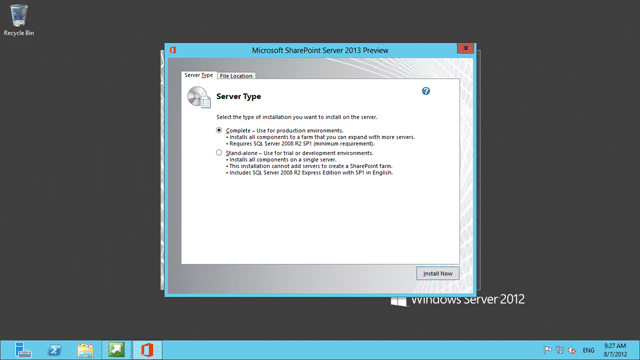Click the Office logo in the dialog title bar
Image resolution: width=640 pixels, height=360 pixels.
[173, 50]
